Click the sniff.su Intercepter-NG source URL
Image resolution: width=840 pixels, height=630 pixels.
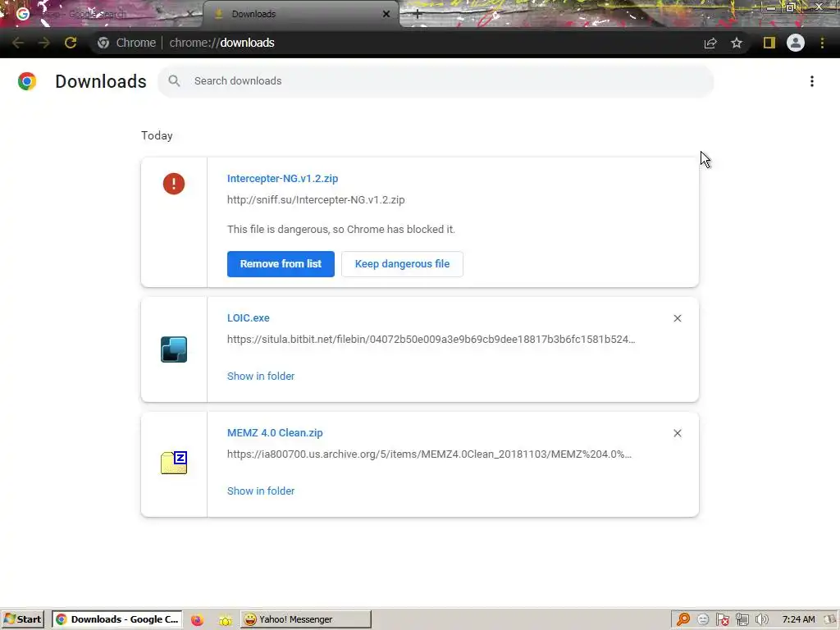[x=316, y=200]
